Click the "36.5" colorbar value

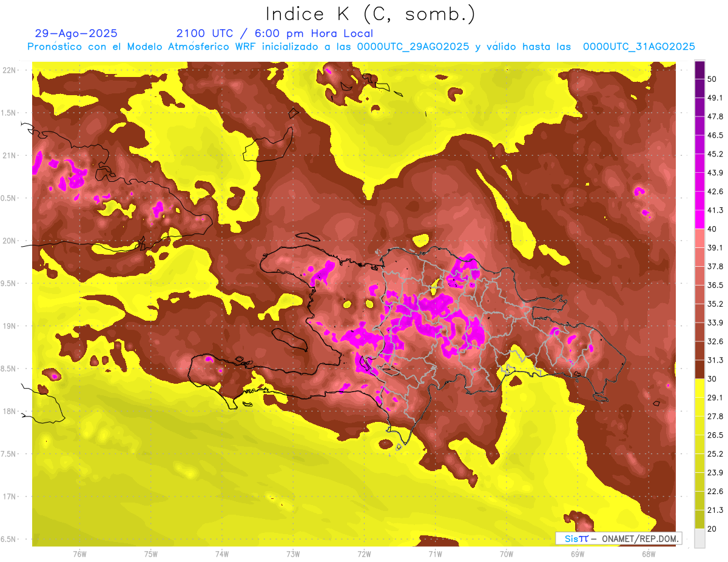715,286
